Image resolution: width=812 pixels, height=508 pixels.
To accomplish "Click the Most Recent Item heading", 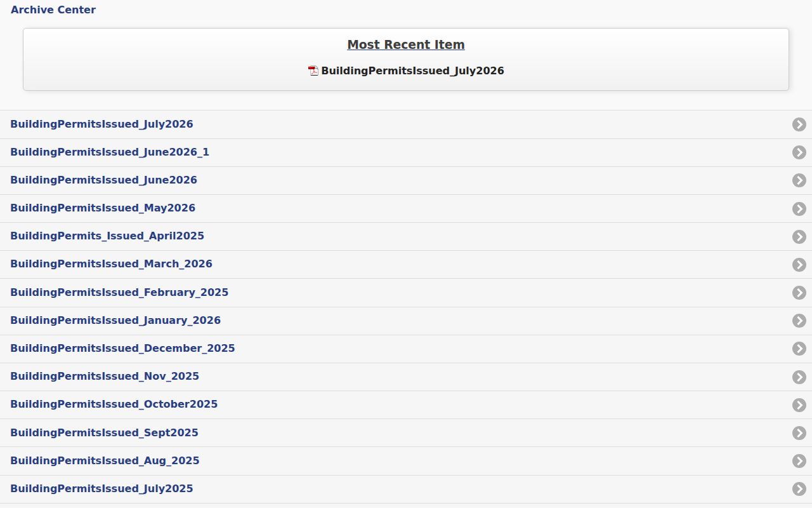I will point(406,44).
